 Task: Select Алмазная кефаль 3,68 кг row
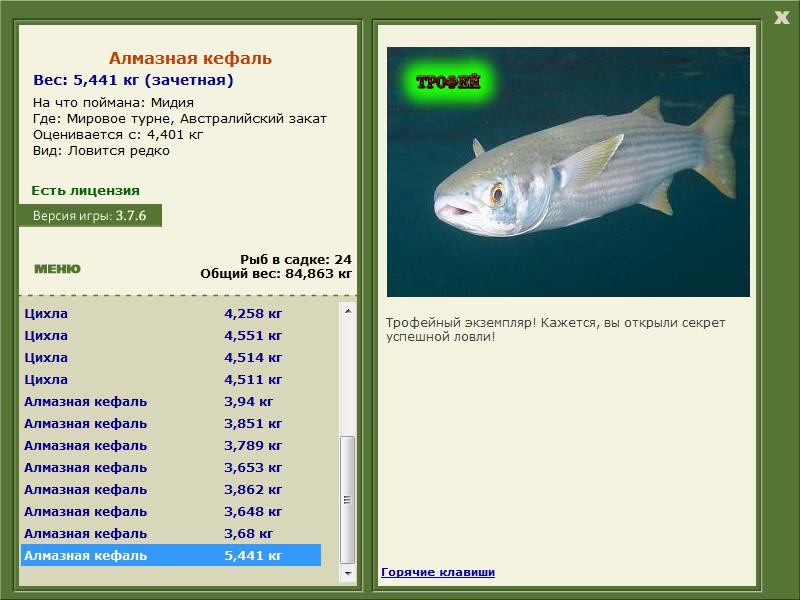click(171, 533)
